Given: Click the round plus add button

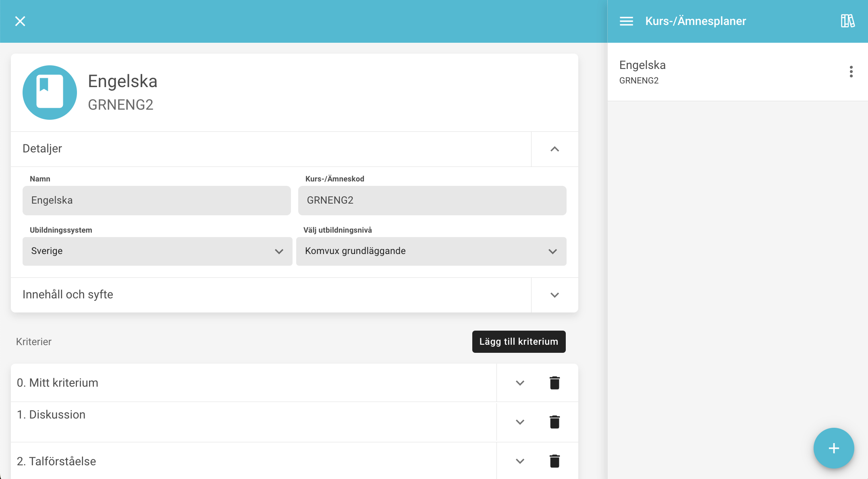Looking at the screenshot, I should click(x=833, y=448).
